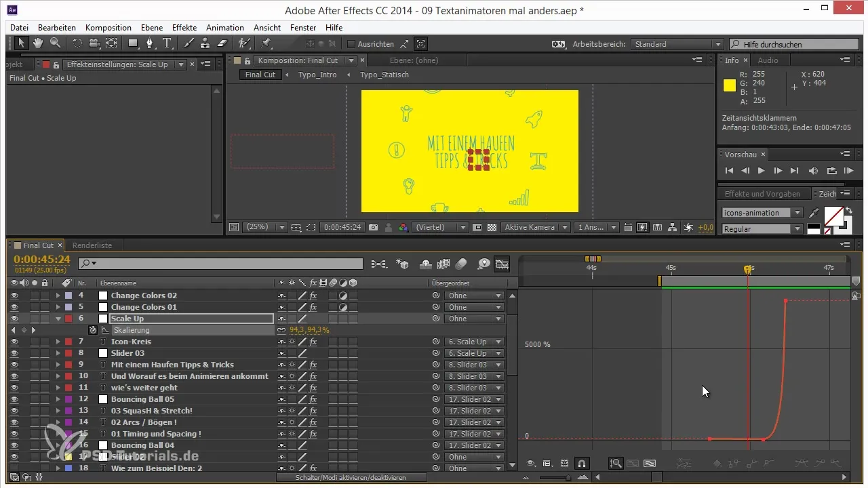Open the Datei menu
The image size is (868, 488).
pyautogui.click(x=20, y=28)
